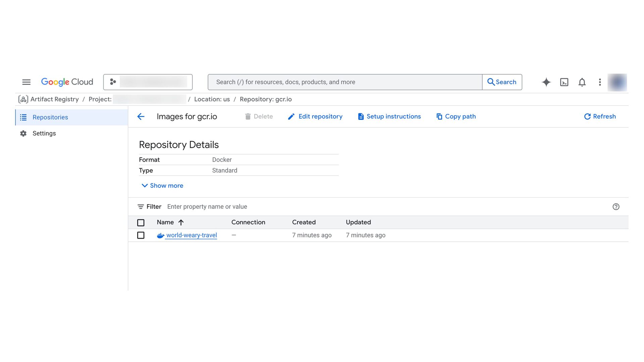Select Repositories in the sidebar
Viewport: 644px width, 362px height.
50,117
